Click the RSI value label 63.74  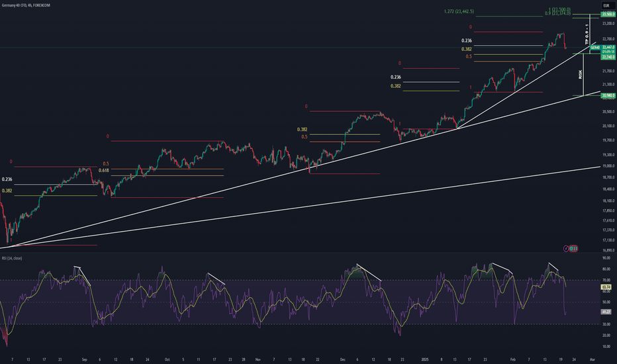coord(606,287)
